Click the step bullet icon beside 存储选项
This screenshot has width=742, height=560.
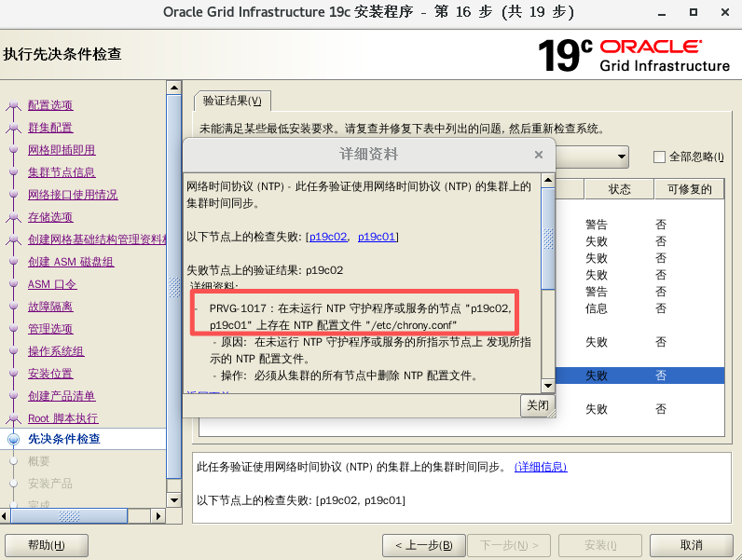pyautogui.click(x=14, y=217)
